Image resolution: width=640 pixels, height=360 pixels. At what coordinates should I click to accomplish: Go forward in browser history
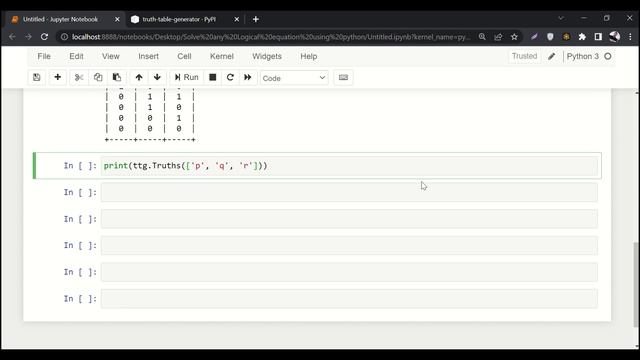tap(28, 37)
